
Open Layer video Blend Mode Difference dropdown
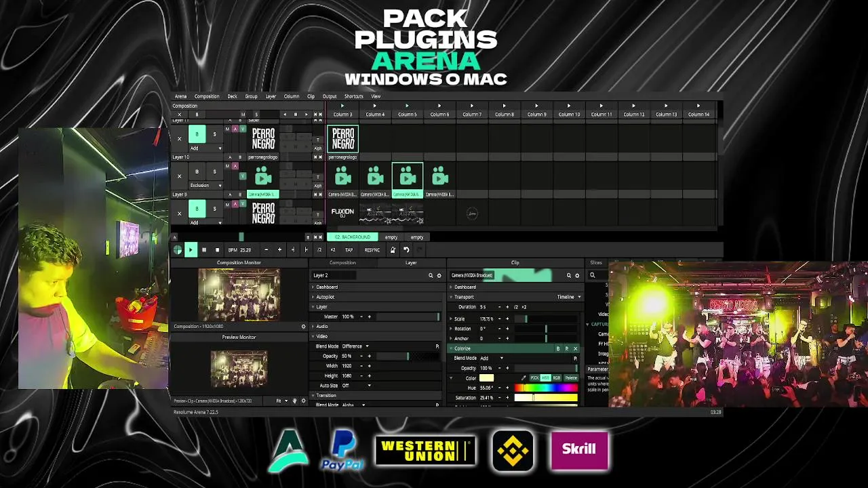coord(356,346)
